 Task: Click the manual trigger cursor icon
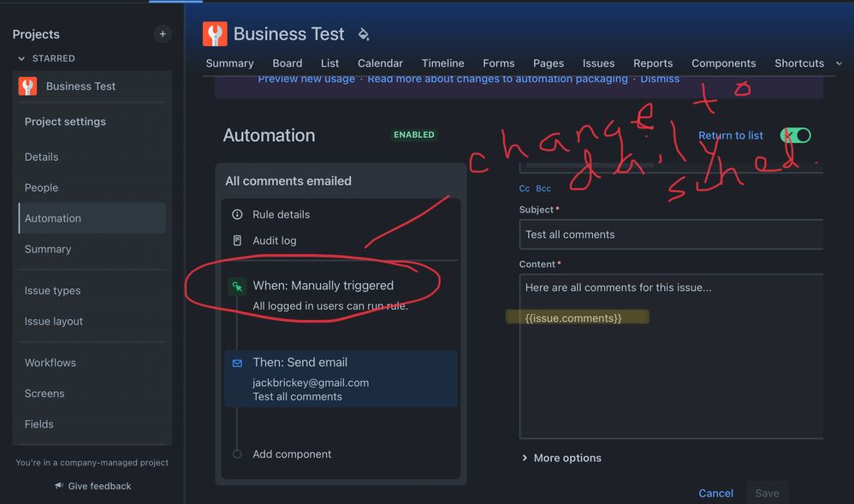click(237, 286)
